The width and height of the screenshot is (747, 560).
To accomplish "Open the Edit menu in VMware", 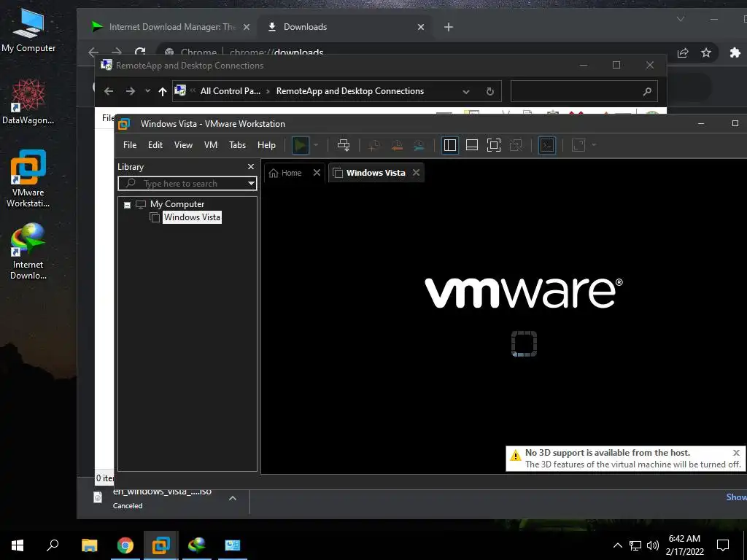I will click(155, 145).
